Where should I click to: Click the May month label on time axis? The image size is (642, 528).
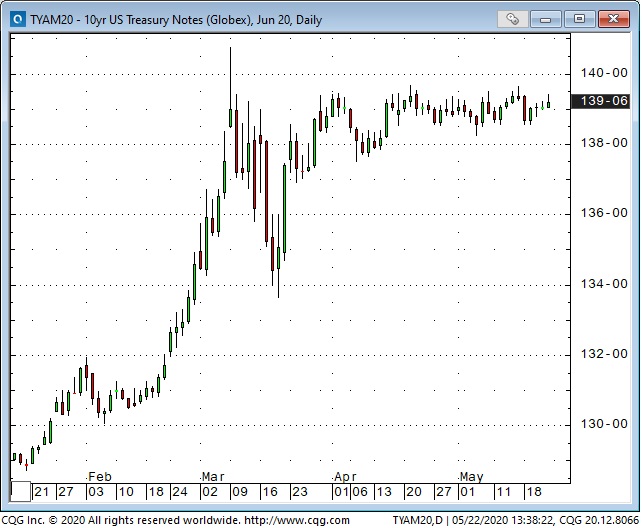[471, 477]
